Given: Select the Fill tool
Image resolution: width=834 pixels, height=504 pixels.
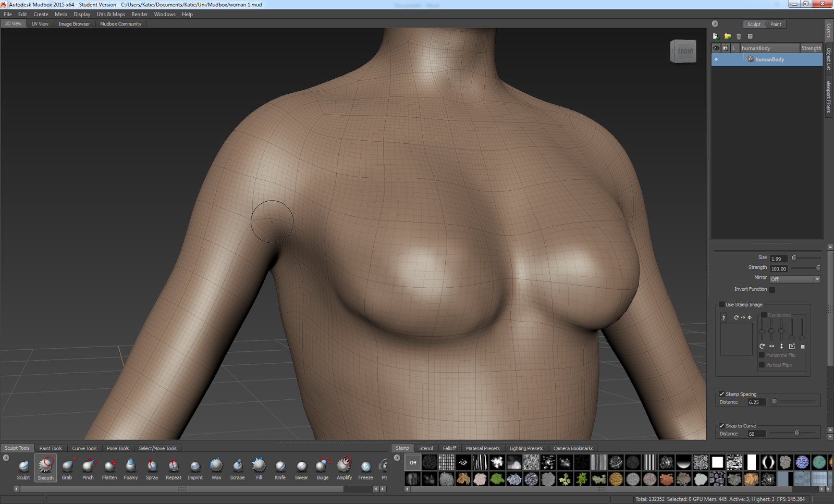Looking at the screenshot, I should coord(259,469).
